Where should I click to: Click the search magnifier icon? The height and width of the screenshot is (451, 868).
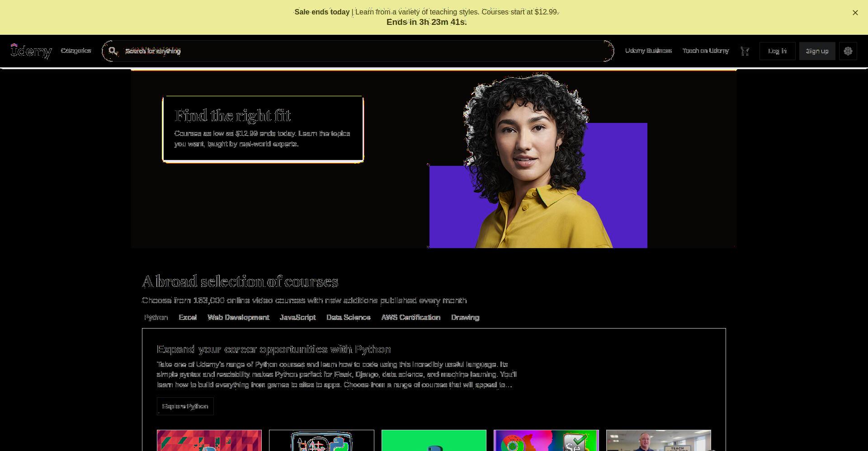point(113,51)
